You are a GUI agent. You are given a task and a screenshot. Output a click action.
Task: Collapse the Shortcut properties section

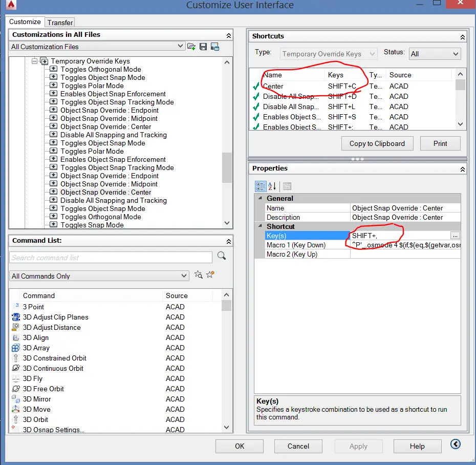[x=260, y=226]
